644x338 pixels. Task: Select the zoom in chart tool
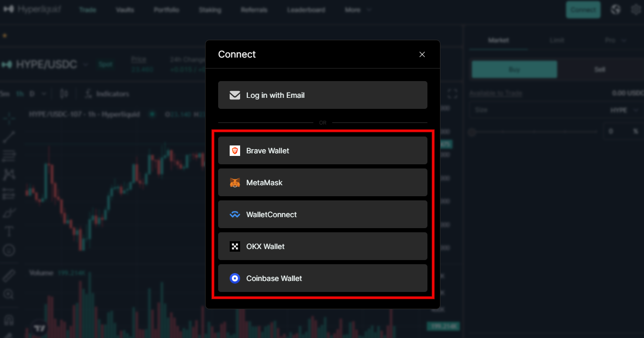click(x=9, y=294)
